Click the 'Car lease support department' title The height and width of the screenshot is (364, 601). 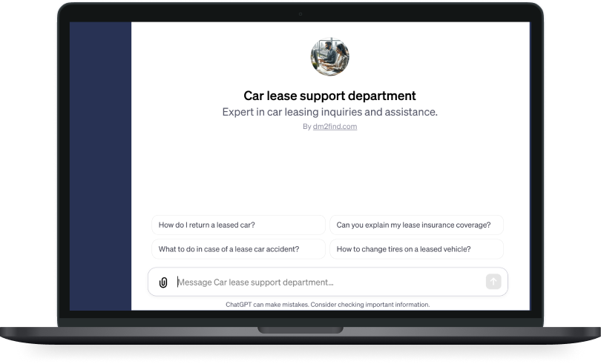[x=329, y=96]
